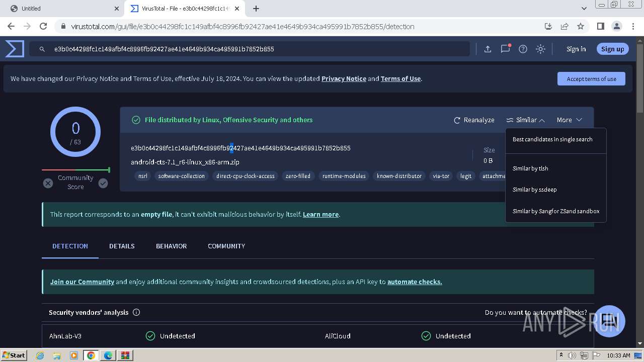Click the known-distributor tag
The height and width of the screenshot is (362, 644).
coord(399,176)
